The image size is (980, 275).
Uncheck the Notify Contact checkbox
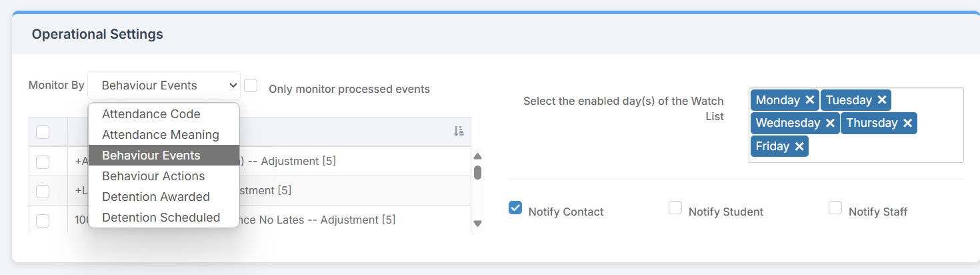point(515,208)
